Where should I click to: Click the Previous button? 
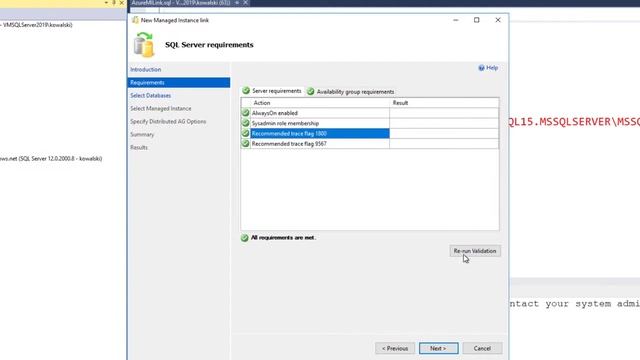(x=395, y=348)
